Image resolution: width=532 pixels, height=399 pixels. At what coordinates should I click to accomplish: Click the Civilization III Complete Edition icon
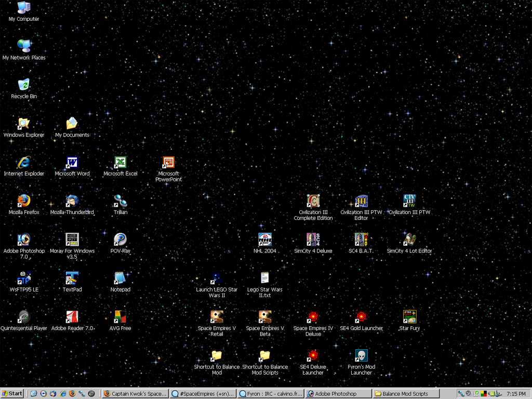(x=313, y=201)
